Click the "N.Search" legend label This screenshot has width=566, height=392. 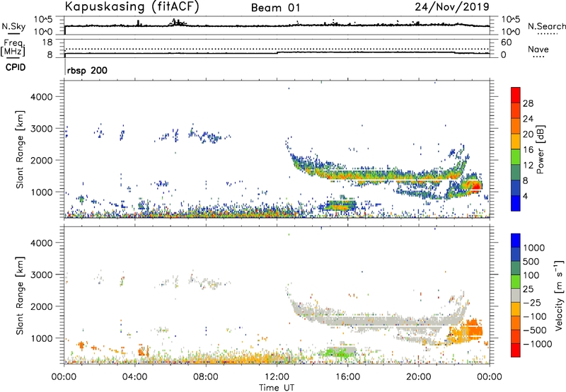[x=546, y=26]
